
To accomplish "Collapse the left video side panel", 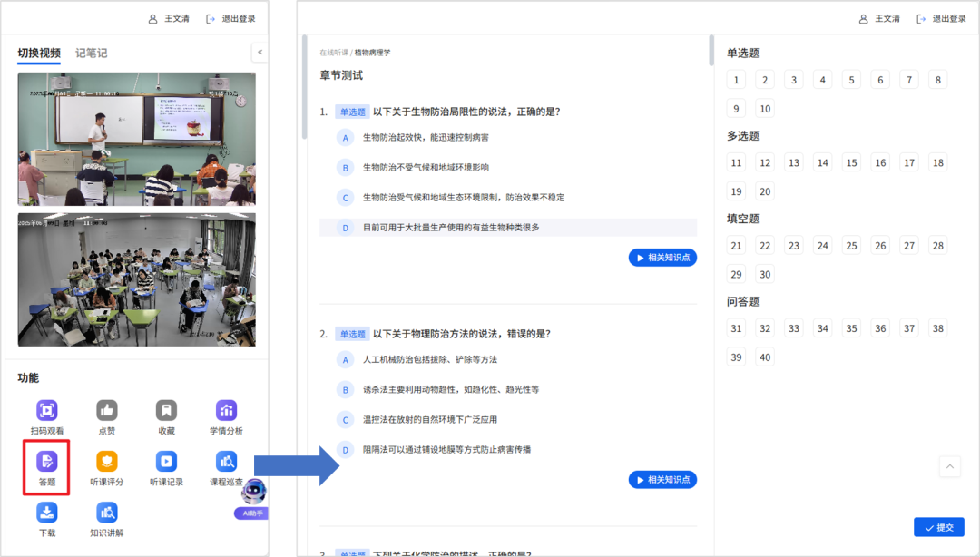I will (260, 53).
